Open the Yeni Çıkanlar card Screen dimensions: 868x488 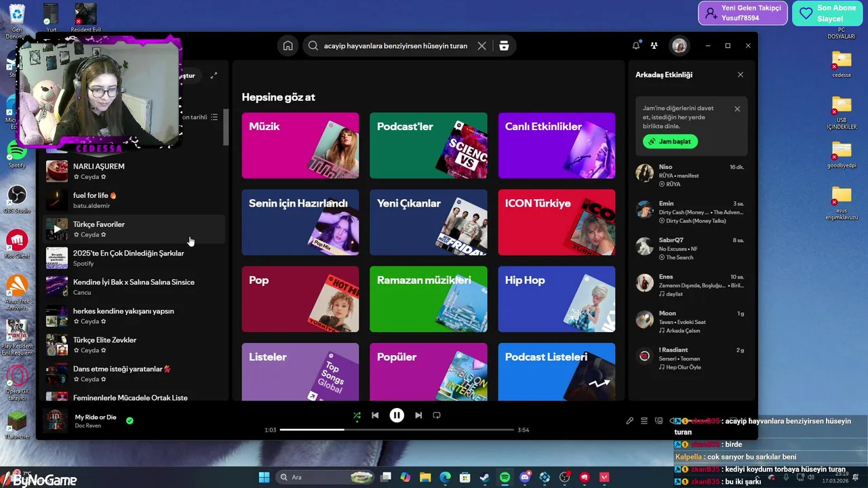click(x=429, y=222)
